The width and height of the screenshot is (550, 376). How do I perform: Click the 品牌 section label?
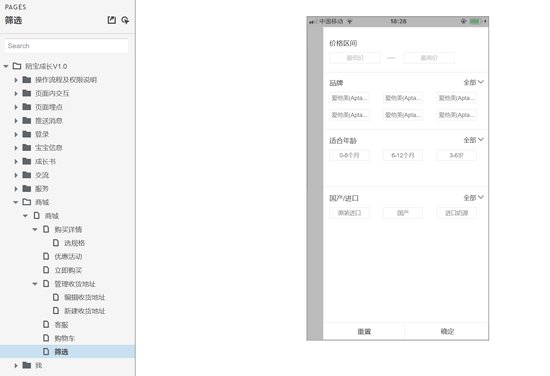[x=336, y=83]
